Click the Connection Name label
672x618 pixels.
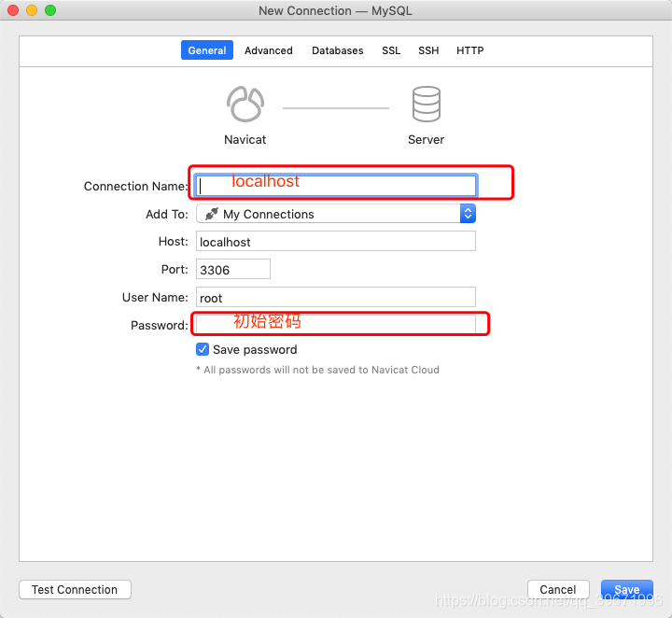136,187
